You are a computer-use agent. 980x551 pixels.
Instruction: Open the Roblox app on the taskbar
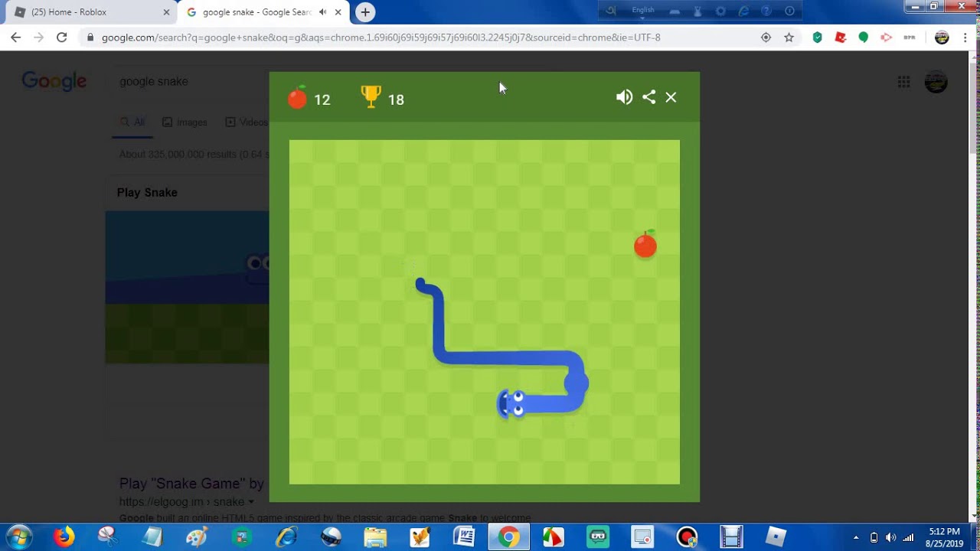(776, 536)
